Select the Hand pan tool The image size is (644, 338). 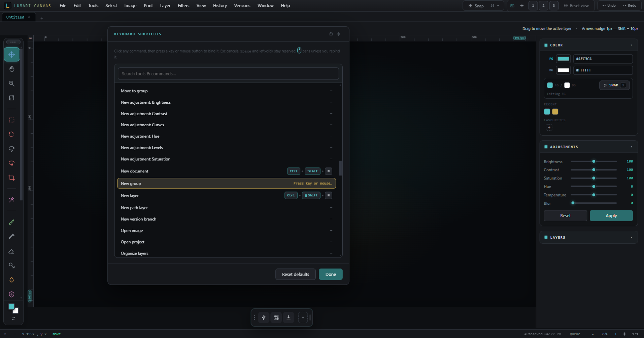point(12,69)
